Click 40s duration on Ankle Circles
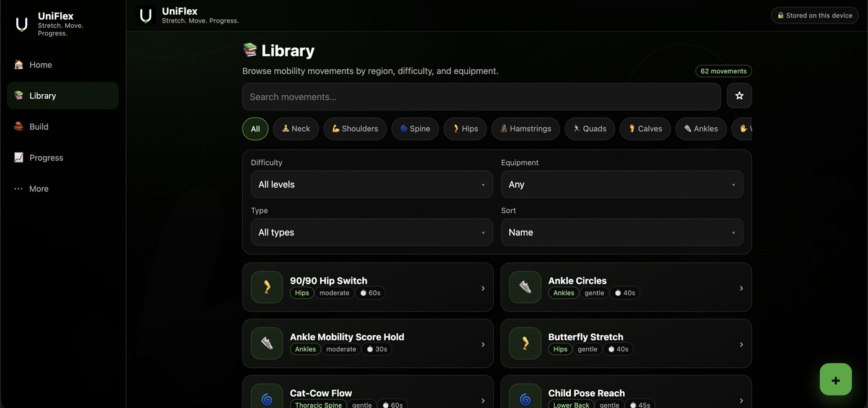 click(625, 293)
